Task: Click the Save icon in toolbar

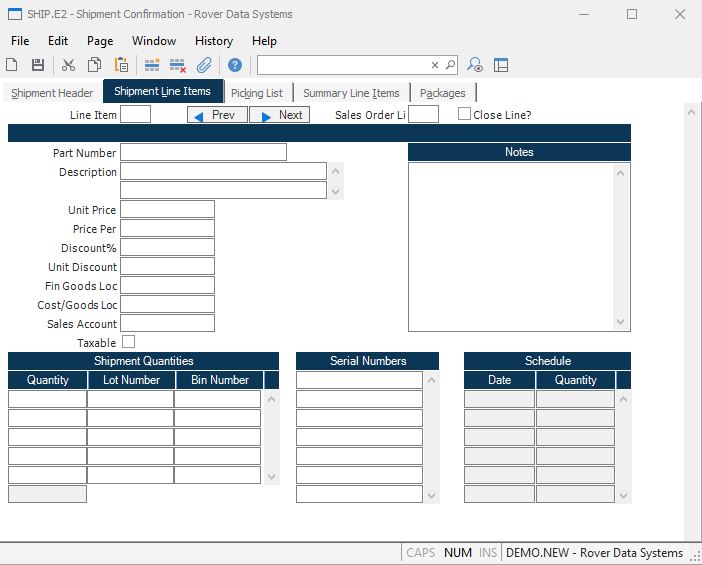Action: pyautogui.click(x=38, y=65)
